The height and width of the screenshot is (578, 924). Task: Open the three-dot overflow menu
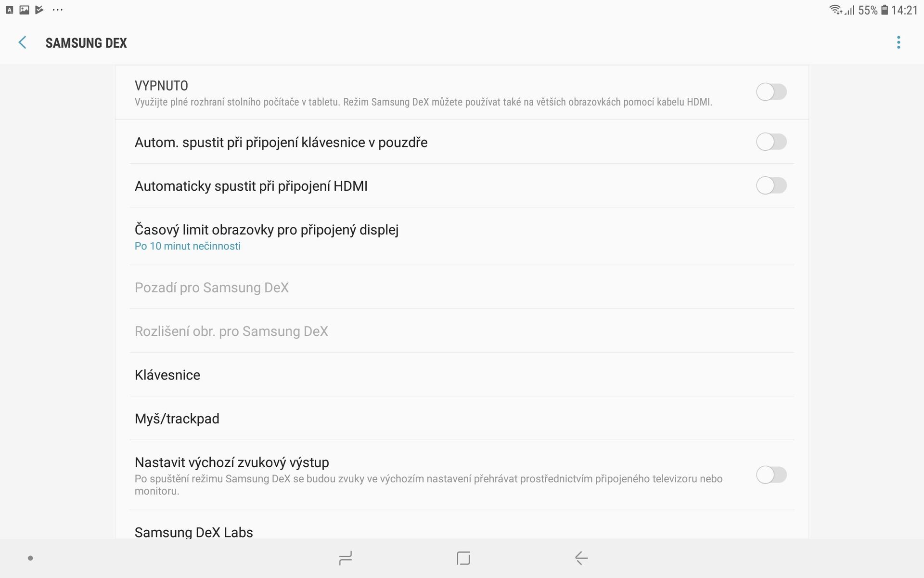click(x=898, y=42)
